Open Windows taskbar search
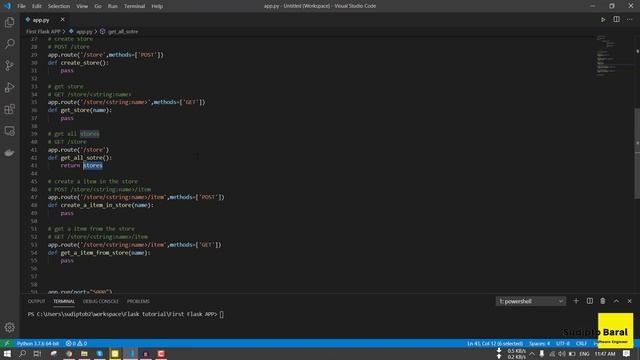This screenshot has width=640, height=360. click(x=22, y=353)
